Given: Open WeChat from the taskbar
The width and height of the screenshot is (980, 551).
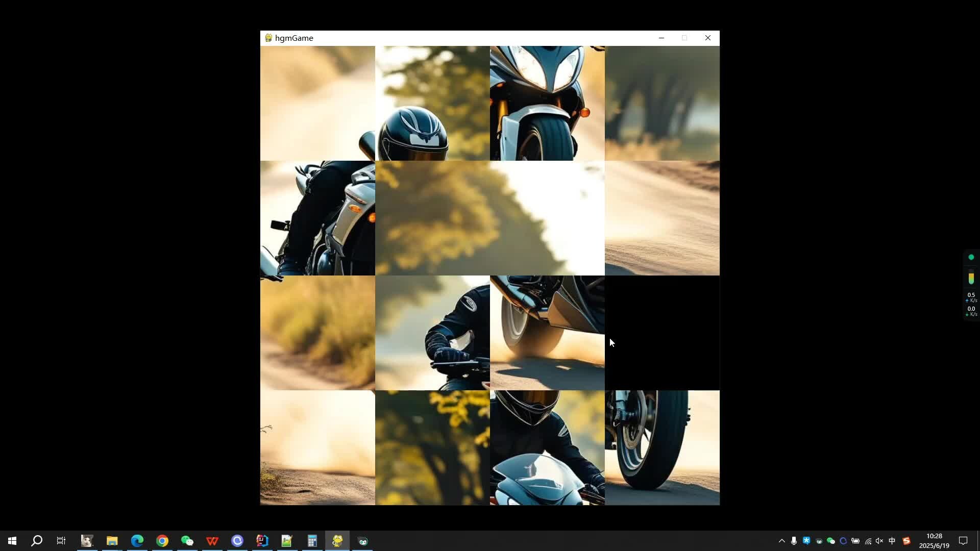Looking at the screenshot, I should (187, 541).
